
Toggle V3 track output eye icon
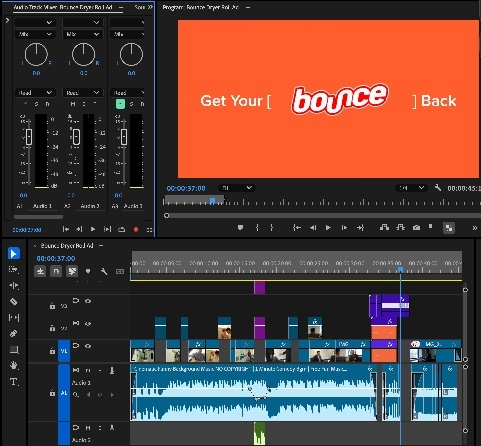88,301
